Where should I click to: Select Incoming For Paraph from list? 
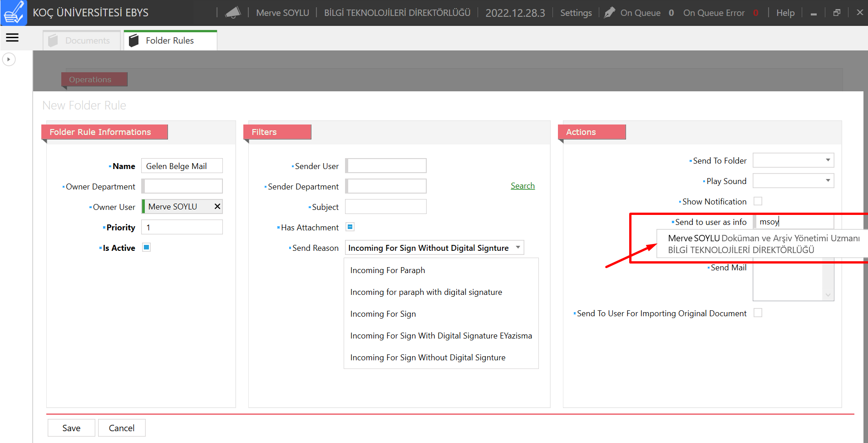388,270
